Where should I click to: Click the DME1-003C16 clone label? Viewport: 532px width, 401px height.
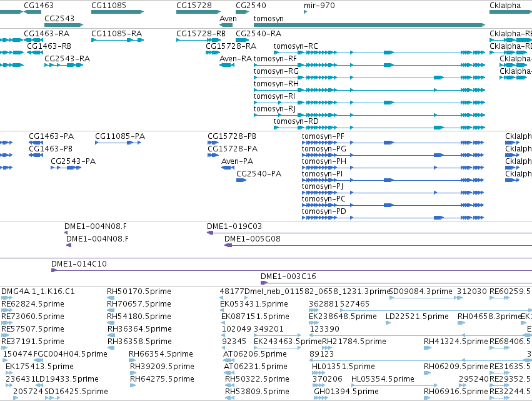tap(288, 277)
